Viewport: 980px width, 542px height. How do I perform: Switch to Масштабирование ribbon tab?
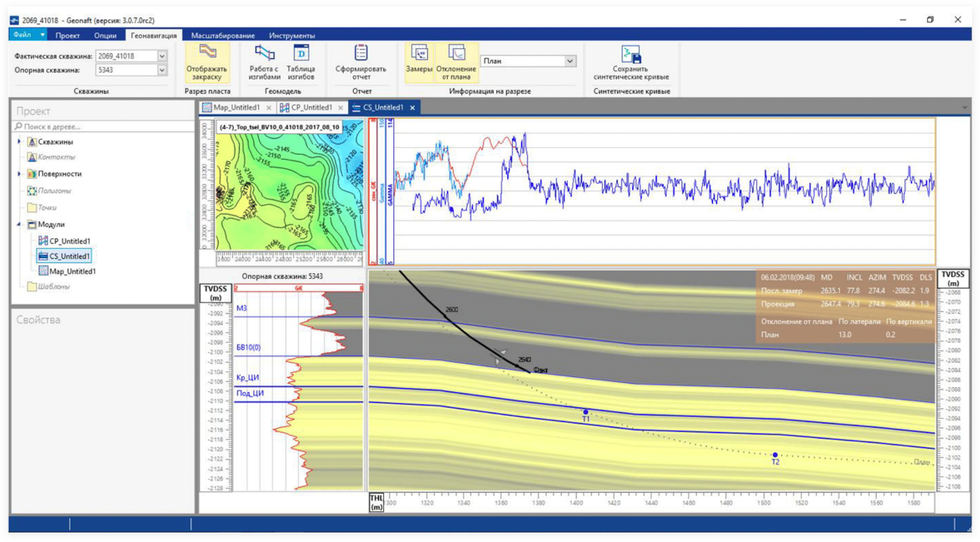(223, 36)
